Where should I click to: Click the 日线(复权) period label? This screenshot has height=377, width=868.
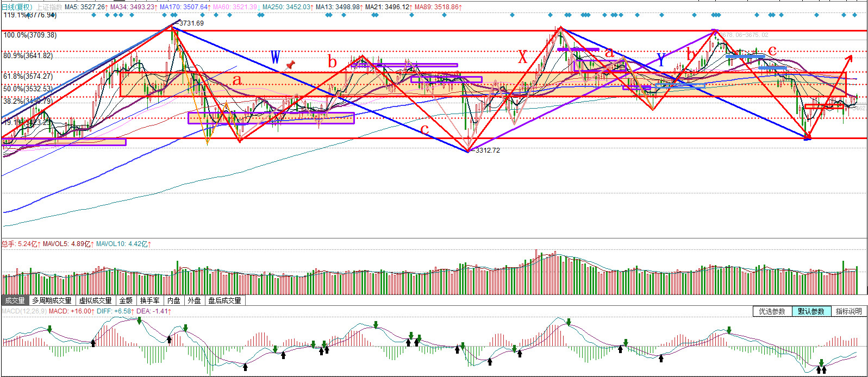17,7
